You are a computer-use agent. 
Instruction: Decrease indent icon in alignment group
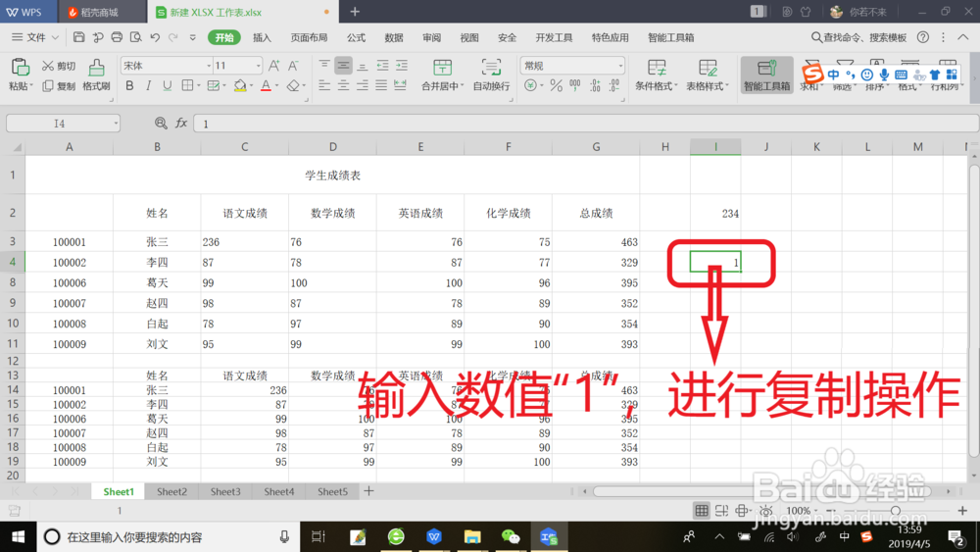(382, 66)
